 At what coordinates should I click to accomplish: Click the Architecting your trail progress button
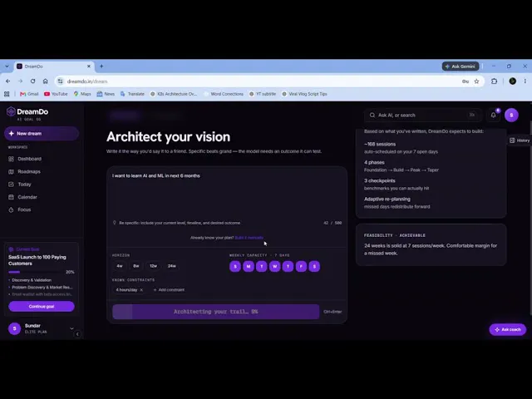tap(216, 312)
